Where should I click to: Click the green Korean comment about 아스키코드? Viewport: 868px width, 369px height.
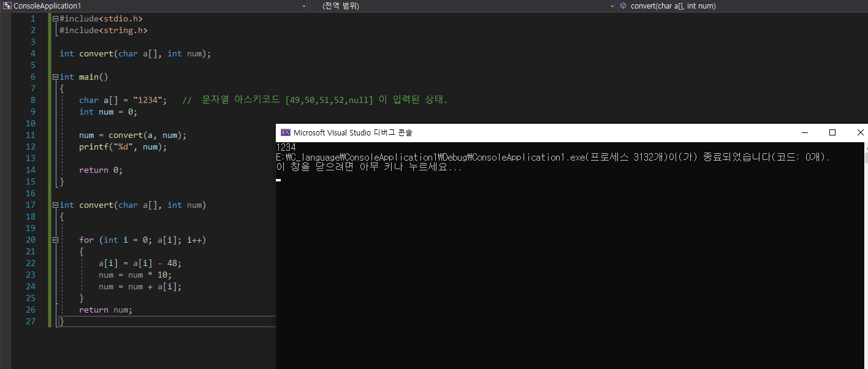pos(315,100)
